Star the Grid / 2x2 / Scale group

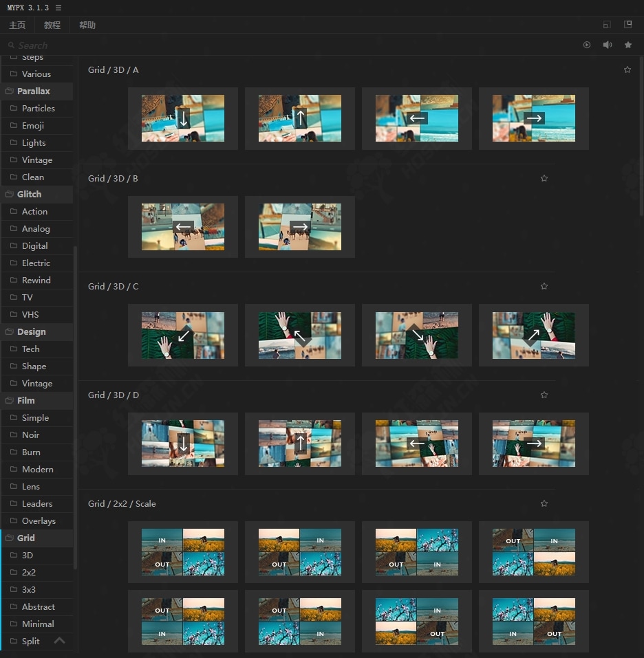[544, 503]
